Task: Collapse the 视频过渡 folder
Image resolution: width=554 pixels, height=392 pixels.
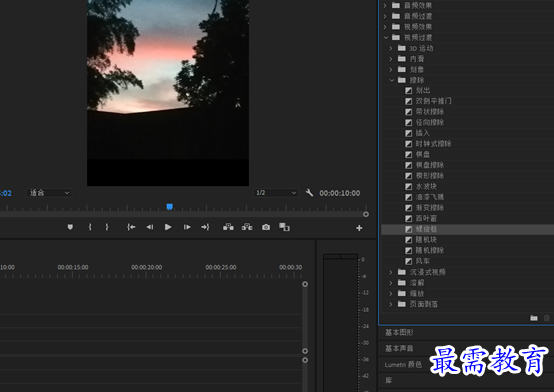Action: (x=386, y=37)
